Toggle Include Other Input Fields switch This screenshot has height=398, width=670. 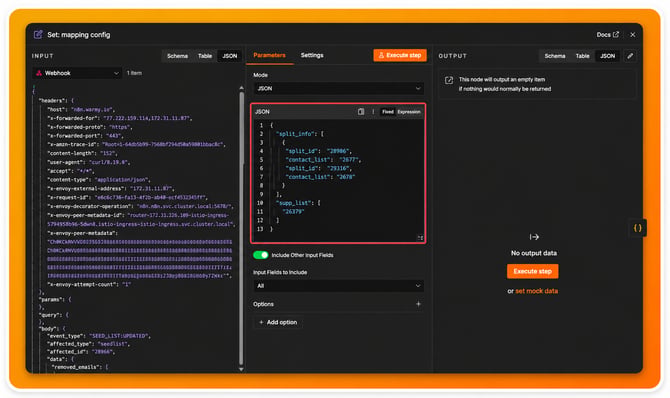pos(261,255)
